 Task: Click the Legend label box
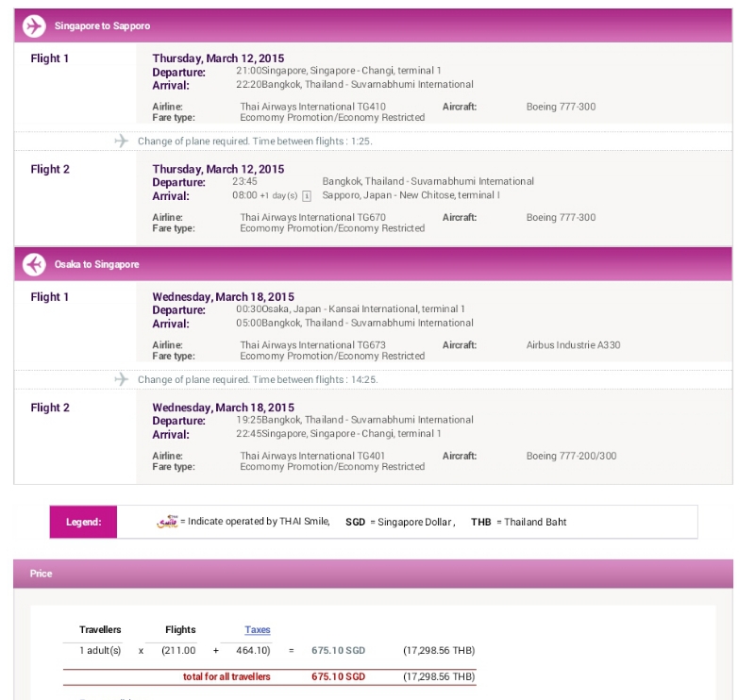click(x=83, y=522)
